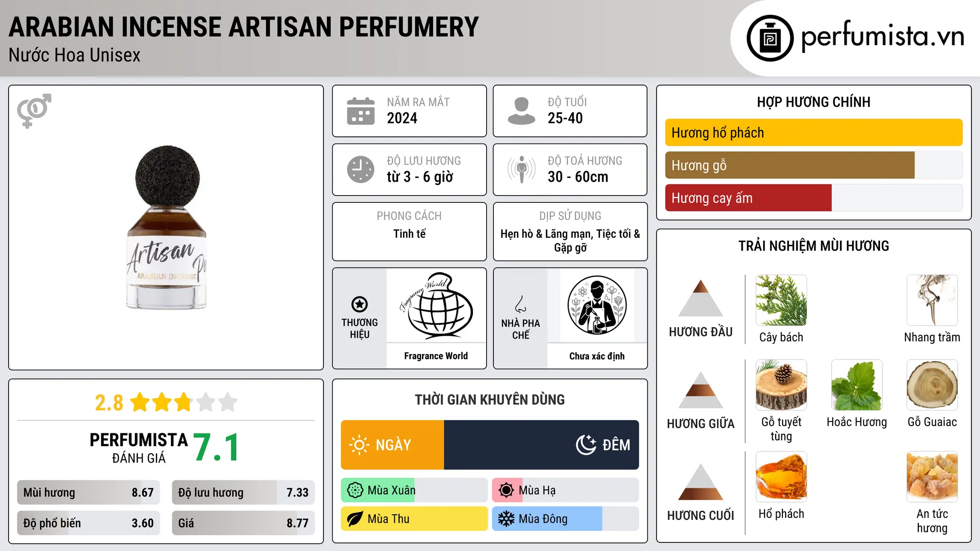The width and height of the screenshot is (980, 551).
Task: Click the Artisan perfume bottle photo
Action: coord(167,228)
